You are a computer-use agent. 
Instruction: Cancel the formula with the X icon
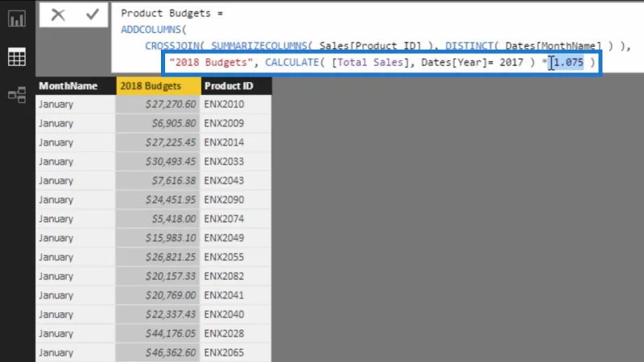[x=58, y=14]
